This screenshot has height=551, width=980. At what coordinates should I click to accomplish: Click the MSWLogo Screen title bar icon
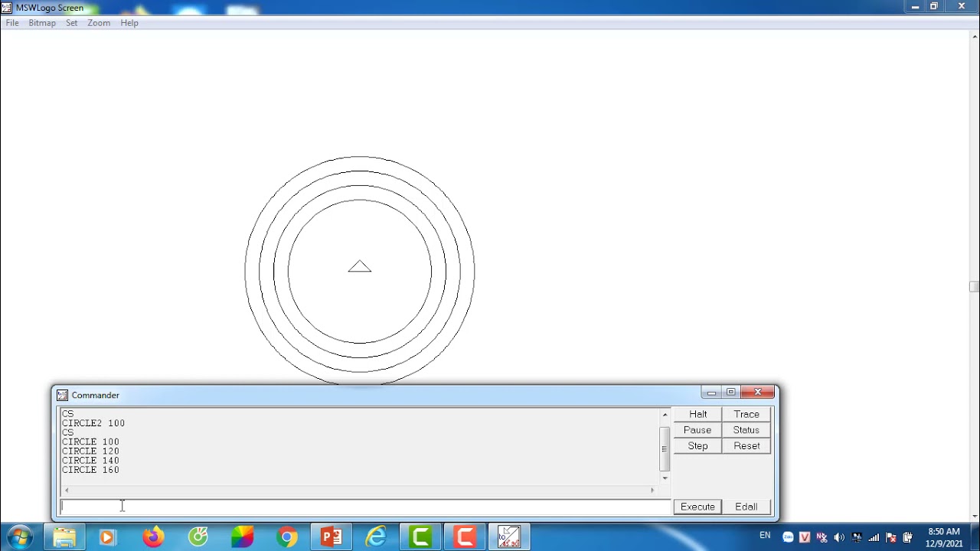[x=7, y=8]
